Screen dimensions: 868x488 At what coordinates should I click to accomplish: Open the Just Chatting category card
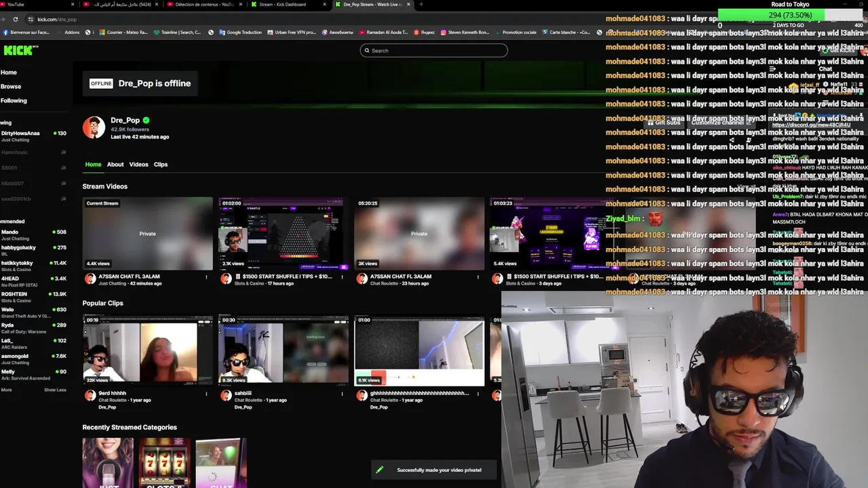point(108,463)
